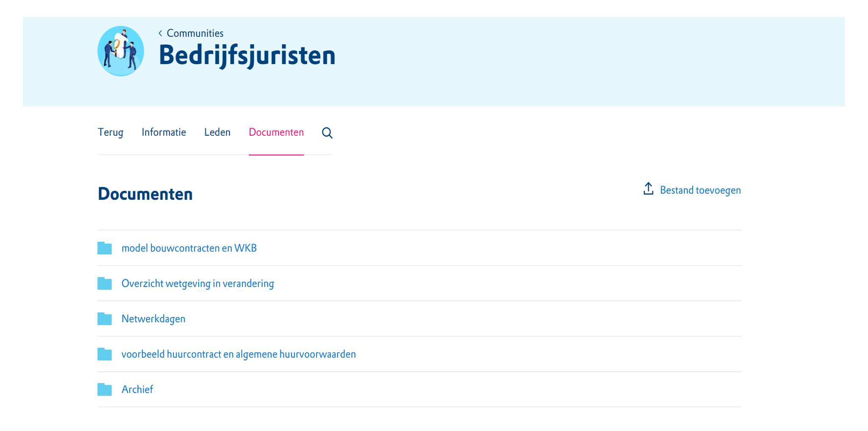Open the model bouwcontracten en WKB folder
The width and height of the screenshot is (868, 431).
click(x=189, y=248)
